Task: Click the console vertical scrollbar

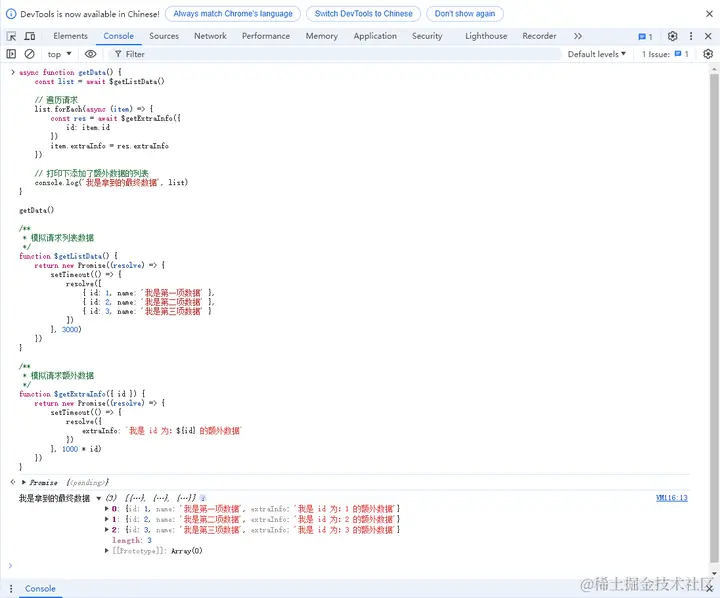Action: coord(714,317)
